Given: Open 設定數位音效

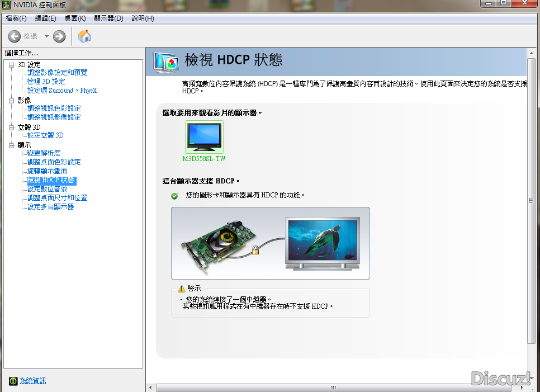Looking at the screenshot, I should tap(48, 189).
